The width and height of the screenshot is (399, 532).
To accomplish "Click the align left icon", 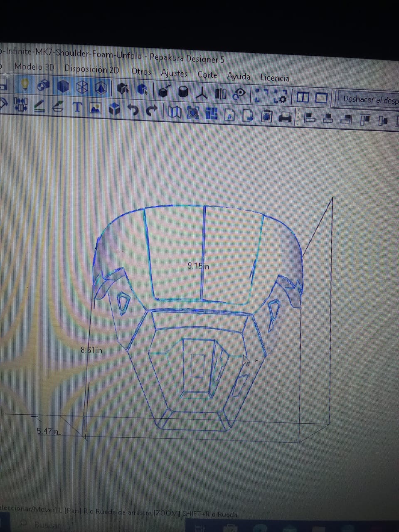I will coord(310,118).
